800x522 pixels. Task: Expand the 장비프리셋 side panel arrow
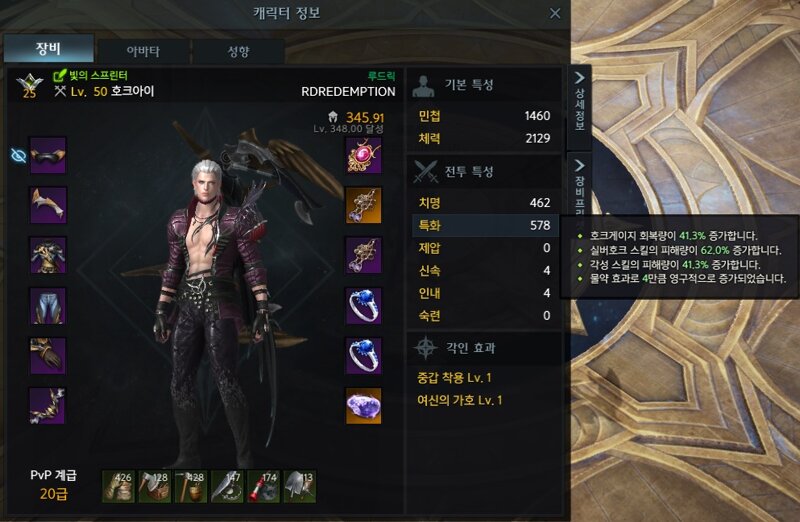[x=580, y=165]
